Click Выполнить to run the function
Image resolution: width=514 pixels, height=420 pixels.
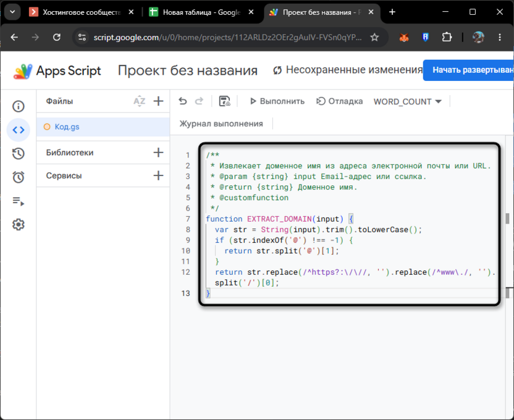tap(277, 101)
